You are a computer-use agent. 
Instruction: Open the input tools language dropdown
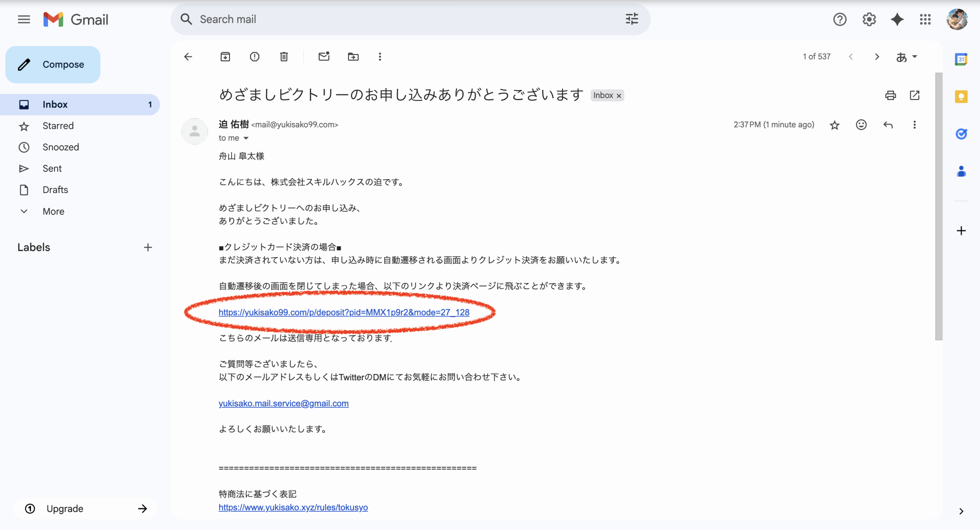click(906, 57)
